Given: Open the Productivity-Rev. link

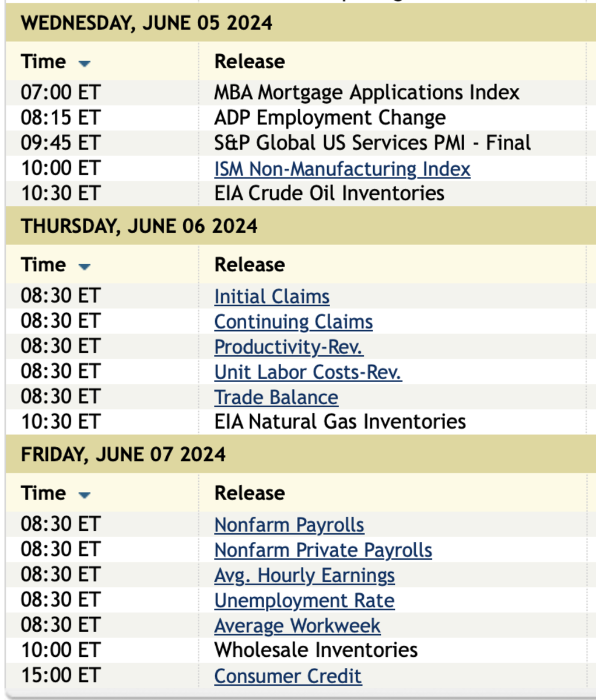Looking at the screenshot, I should (288, 346).
